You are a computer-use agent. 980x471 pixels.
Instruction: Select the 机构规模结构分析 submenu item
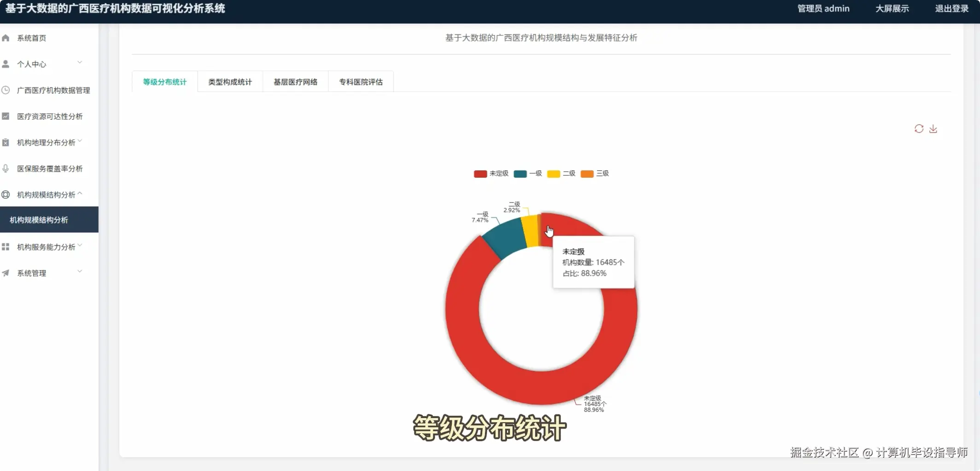coord(49,220)
